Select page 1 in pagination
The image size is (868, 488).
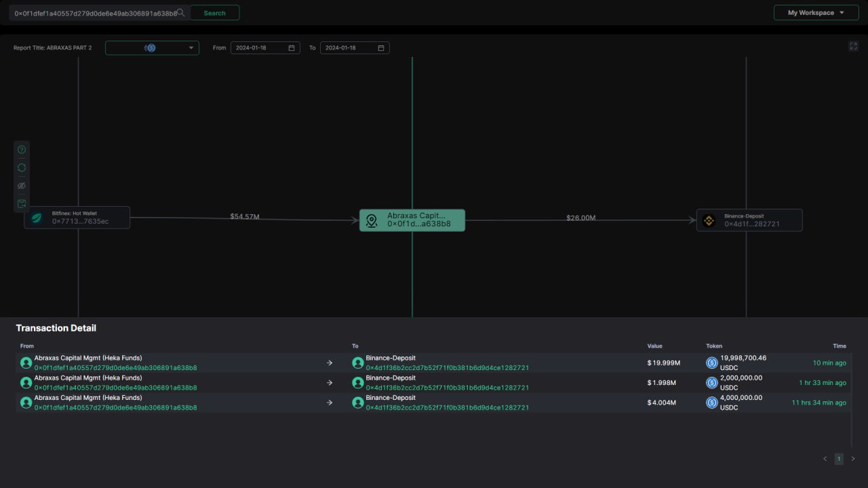[x=839, y=459]
